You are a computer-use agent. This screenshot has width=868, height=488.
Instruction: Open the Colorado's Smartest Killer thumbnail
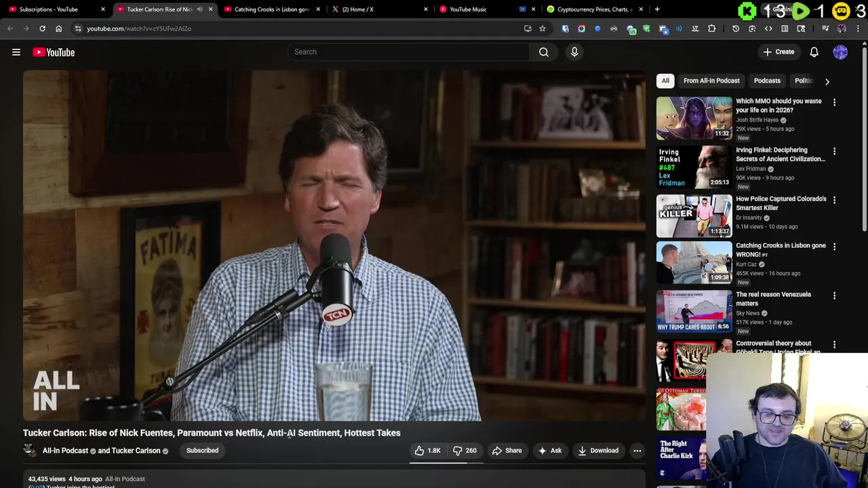(694, 216)
